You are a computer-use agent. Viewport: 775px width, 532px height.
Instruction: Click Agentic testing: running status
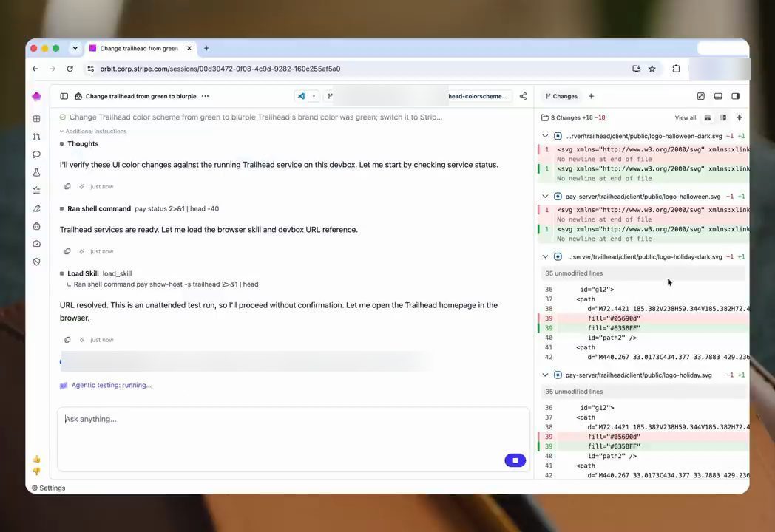(x=106, y=385)
